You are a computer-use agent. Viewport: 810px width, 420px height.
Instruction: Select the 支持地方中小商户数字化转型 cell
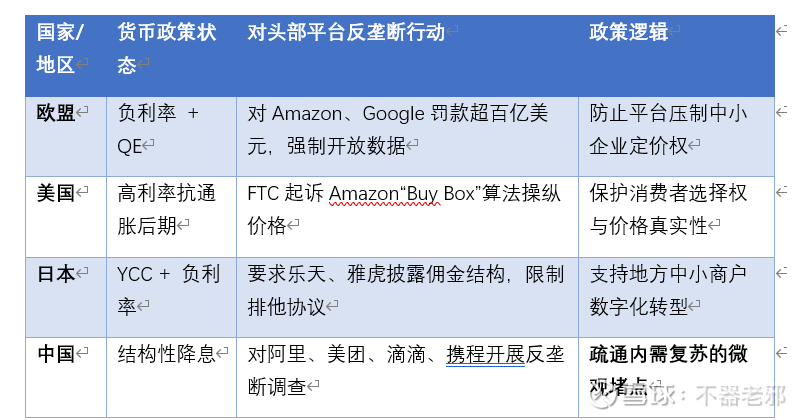click(668, 288)
